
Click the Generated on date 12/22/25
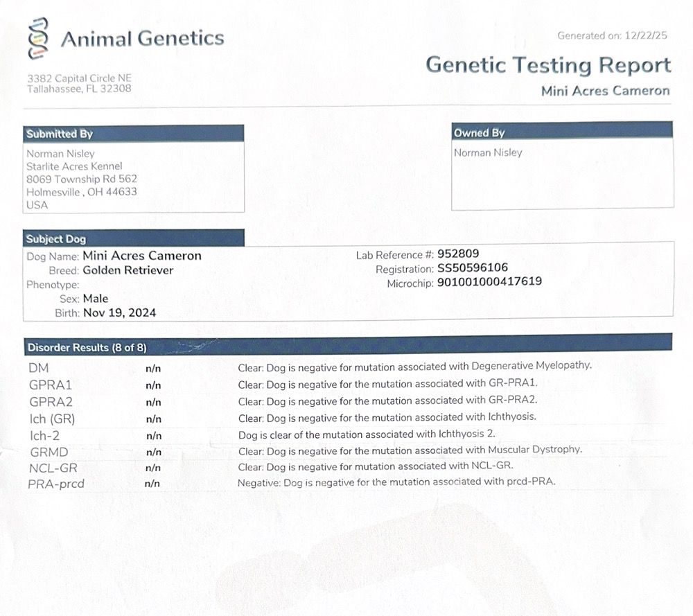coord(645,36)
